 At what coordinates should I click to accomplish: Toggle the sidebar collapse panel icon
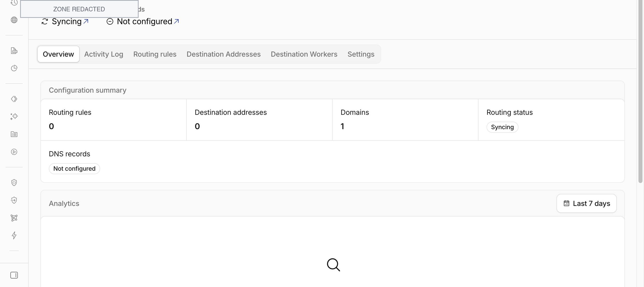click(14, 275)
